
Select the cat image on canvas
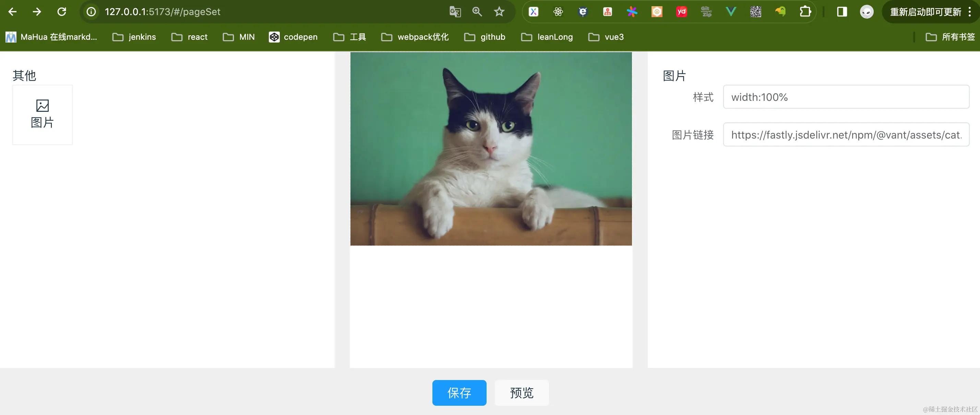[491, 149]
